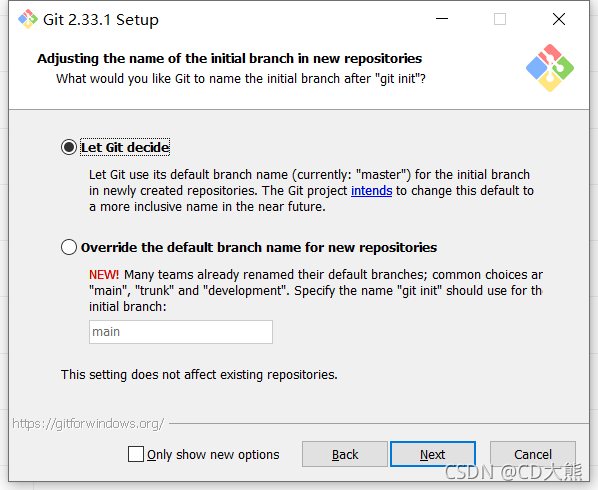Click the disabled maximize window icon

(500, 19)
